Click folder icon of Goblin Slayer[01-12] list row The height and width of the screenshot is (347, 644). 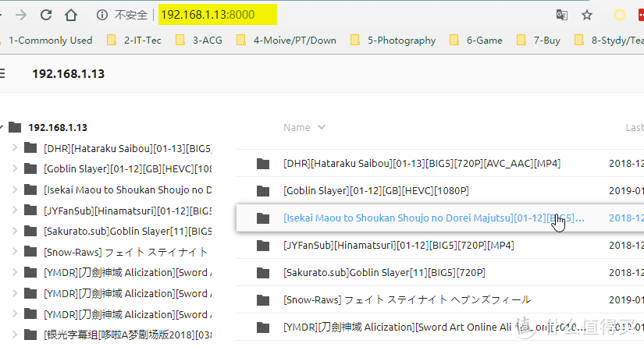pos(263,191)
